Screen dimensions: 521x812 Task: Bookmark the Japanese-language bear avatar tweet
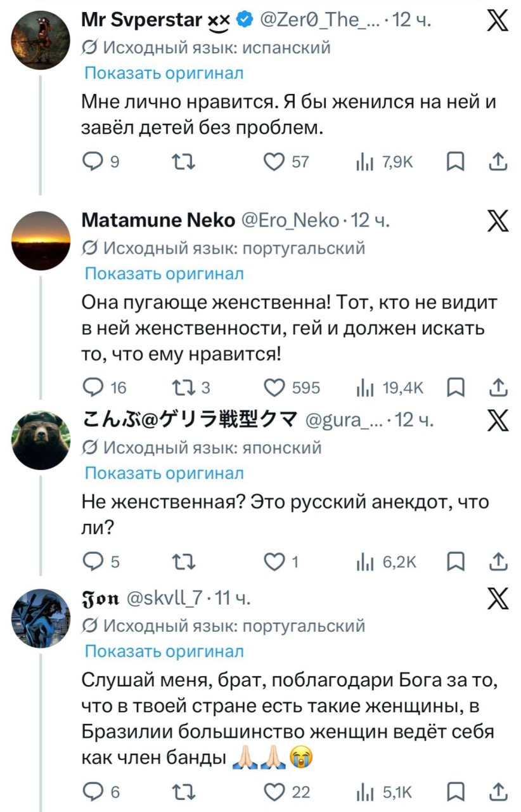pos(455,561)
